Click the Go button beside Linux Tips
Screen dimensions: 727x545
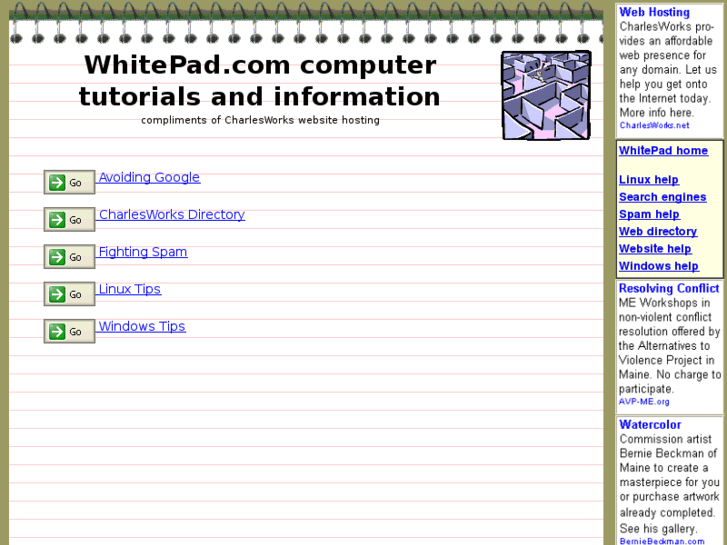[x=70, y=294]
